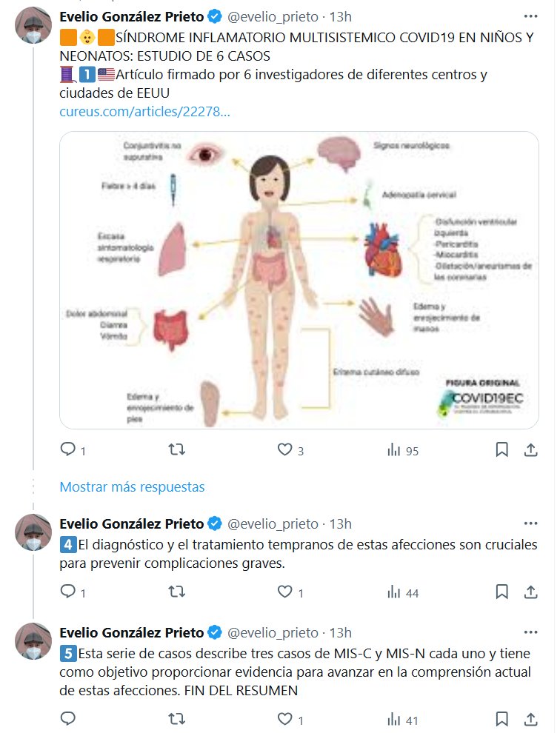This screenshot has width=560, height=733.
Task: Retweet the tweet about diagnóstico temprano
Action: [176, 592]
